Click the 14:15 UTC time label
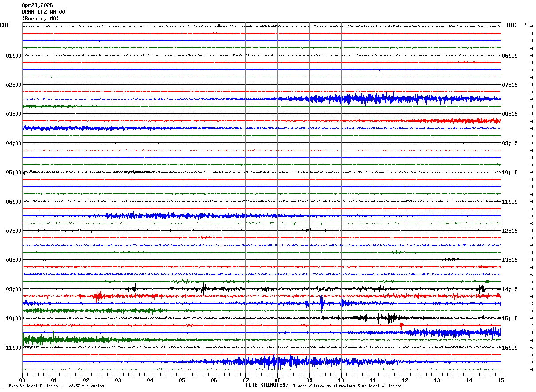Image resolution: width=536 pixels, height=392 pixels. [509, 289]
